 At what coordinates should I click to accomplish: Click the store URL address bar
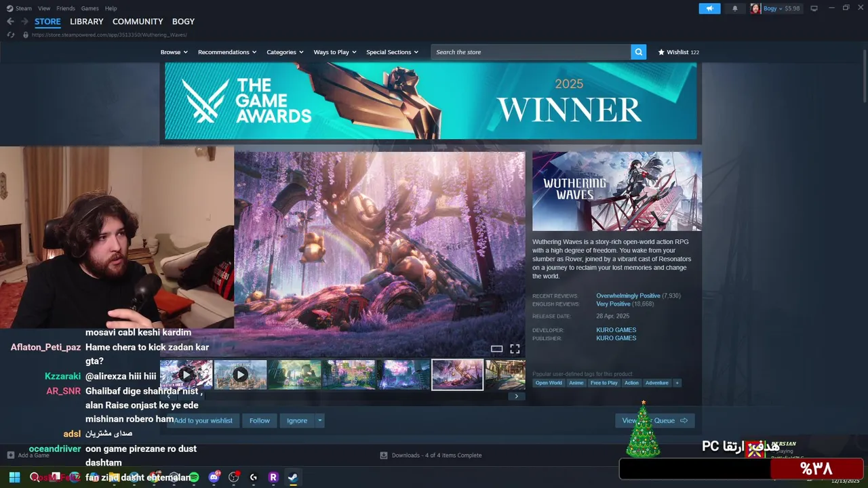click(108, 35)
